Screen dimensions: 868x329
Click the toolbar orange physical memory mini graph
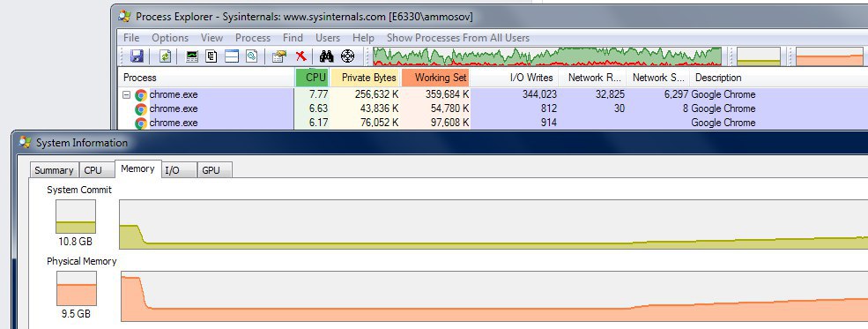tap(829, 56)
